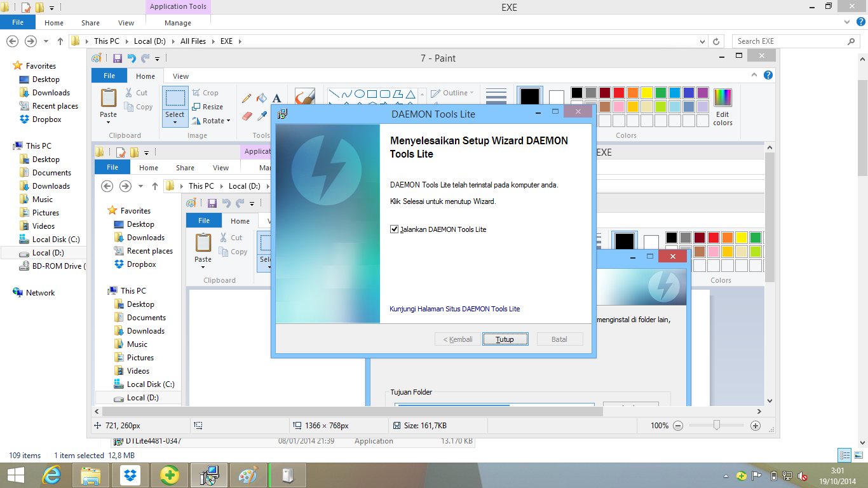
Task: Select the Triangle shape in Paint
Action: point(411,94)
